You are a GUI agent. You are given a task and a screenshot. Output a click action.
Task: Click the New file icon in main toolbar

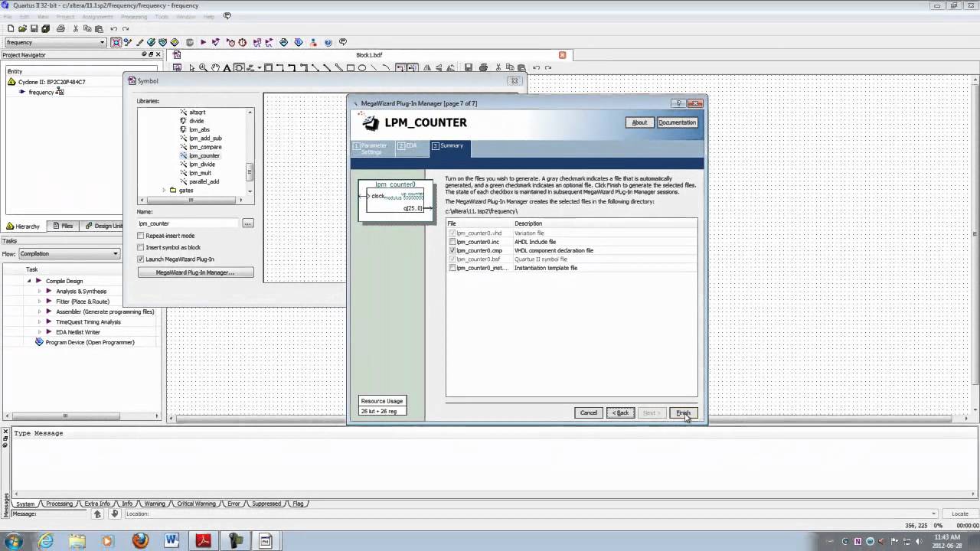[x=11, y=29]
